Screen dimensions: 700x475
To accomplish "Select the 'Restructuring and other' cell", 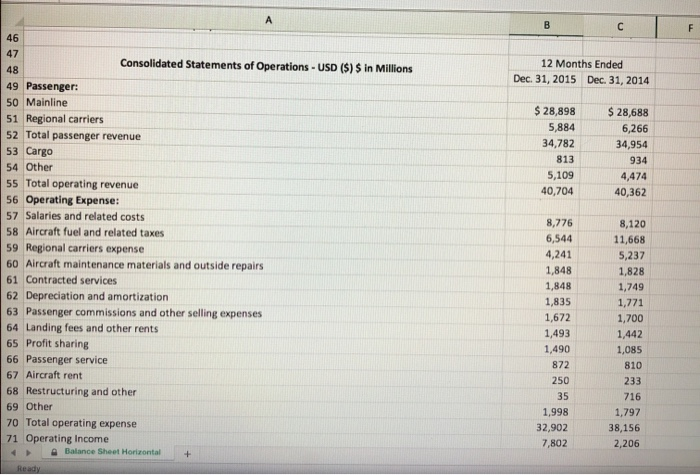I will coord(81,391).
